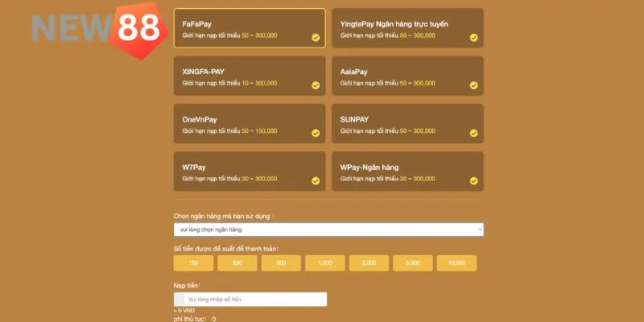This screenshot has height=322, width=644.
Task: Click the dropdown arrow of bank selector
Action: coord(480,229)
